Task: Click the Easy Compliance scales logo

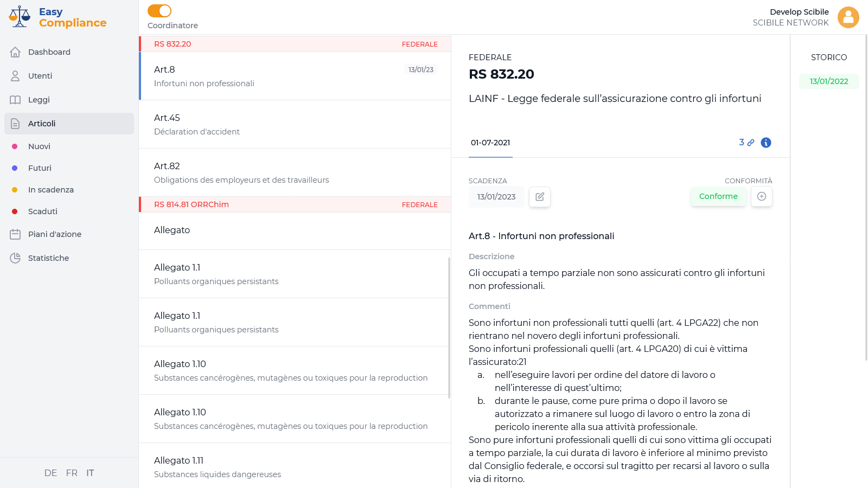Action: pyautogui.click(x=20, y=17)
